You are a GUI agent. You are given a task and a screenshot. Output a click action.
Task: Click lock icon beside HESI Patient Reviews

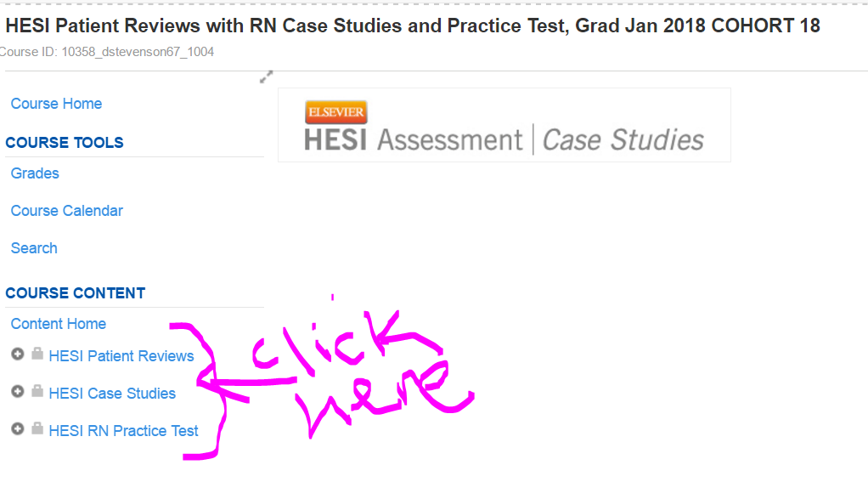[x=37, y=354]
